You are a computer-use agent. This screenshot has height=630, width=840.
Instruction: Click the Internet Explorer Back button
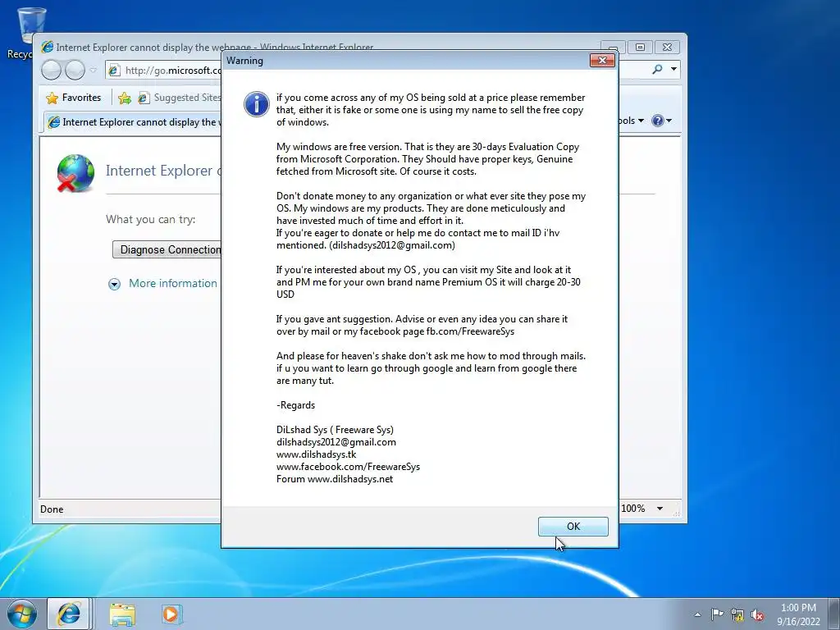[52, 70]
